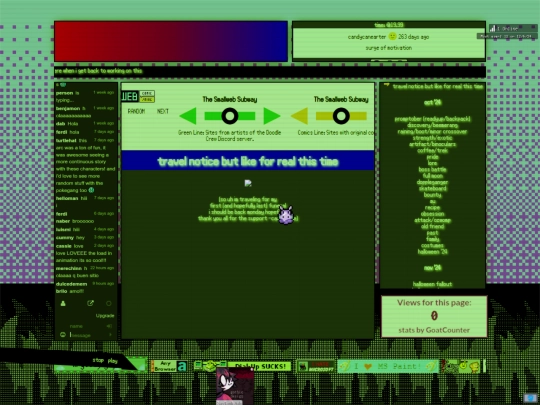540x405 pixels.
Task: Stop the music with the stop control
Action: tap(98, 360)
